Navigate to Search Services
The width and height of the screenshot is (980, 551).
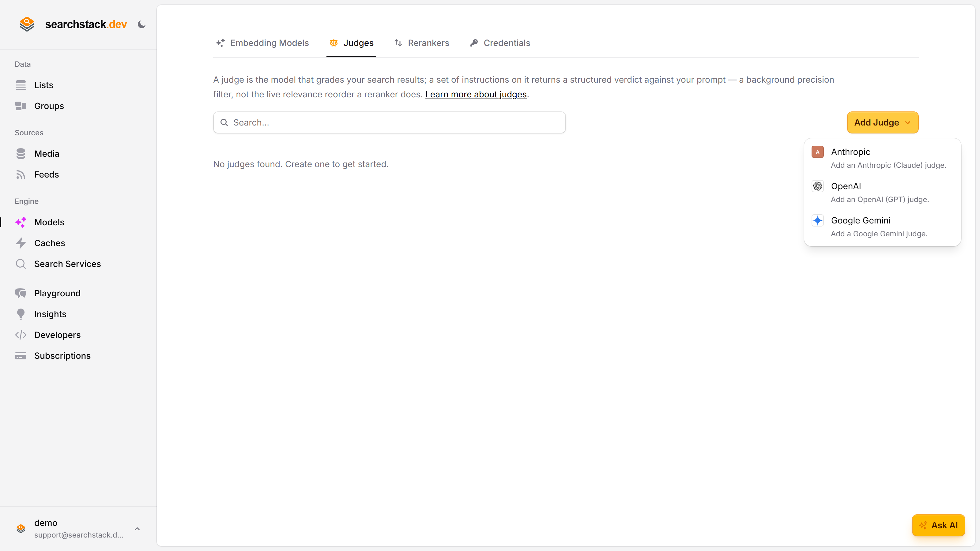point(67,264)
